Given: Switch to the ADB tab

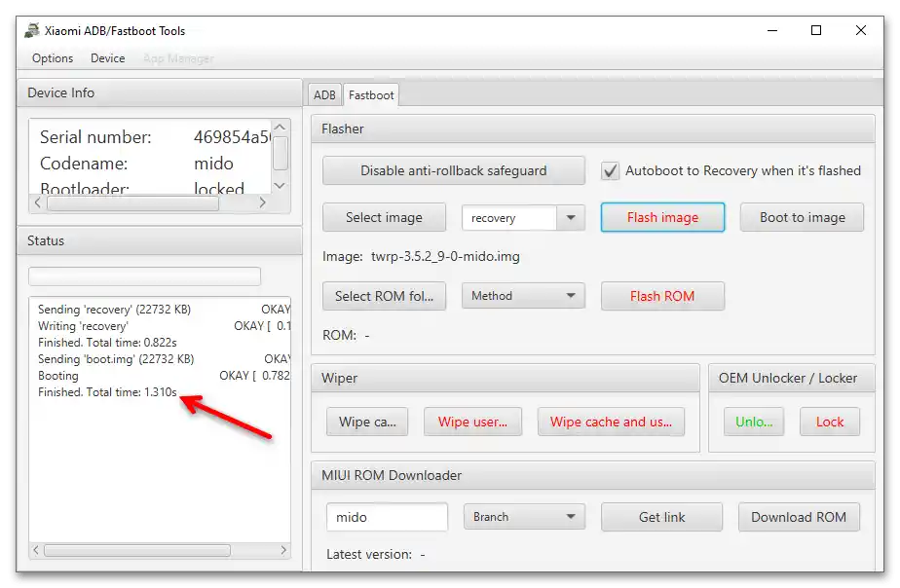Looking at the screenshot, I should tap(324, 94).
